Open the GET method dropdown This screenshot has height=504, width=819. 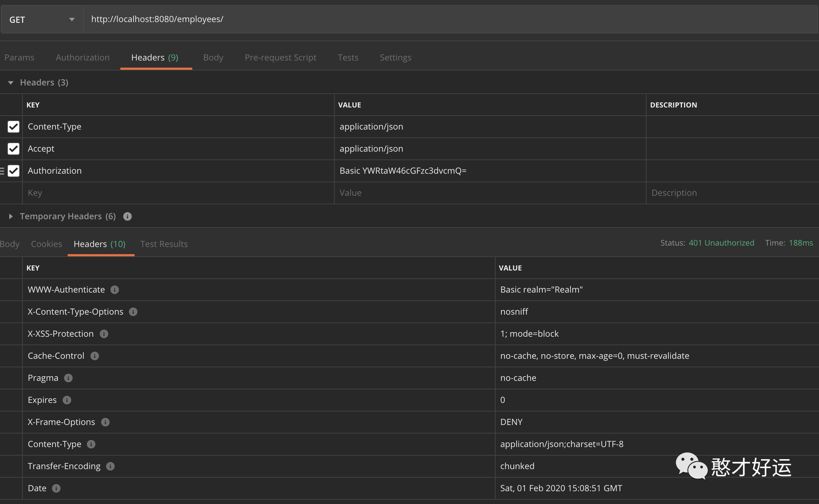(x=72, y=19)
